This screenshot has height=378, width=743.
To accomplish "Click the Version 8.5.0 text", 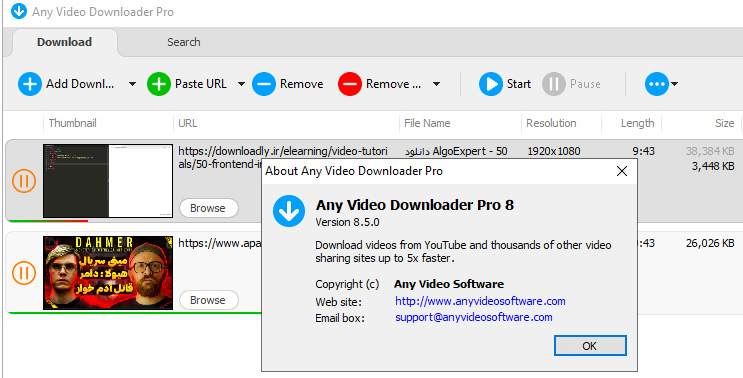I will [347, 222].
